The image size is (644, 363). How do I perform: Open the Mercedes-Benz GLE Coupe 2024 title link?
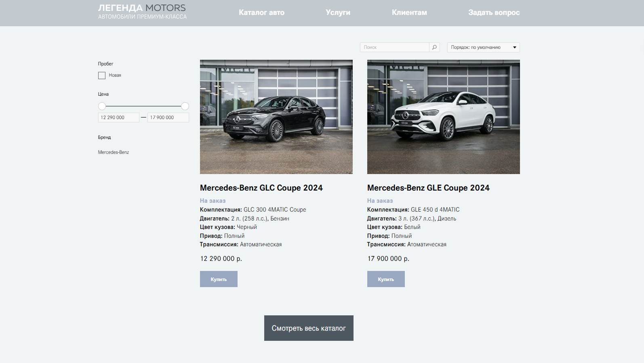[428, 188]
